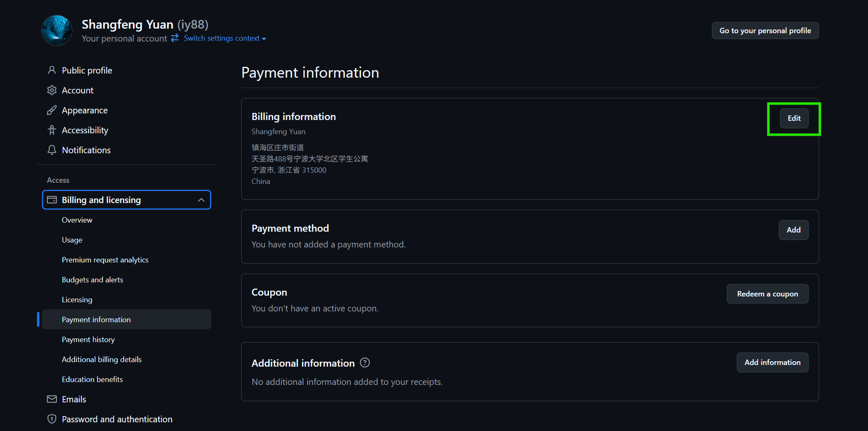Click the Add information button
Image resolution: width=868 pixels, height=431 pixels.
click(x=772, y=362)
